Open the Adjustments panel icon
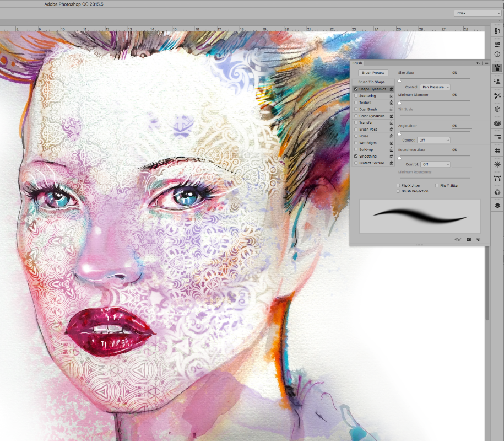This screenshot has height=441, width=504. (x=497, y=137)
